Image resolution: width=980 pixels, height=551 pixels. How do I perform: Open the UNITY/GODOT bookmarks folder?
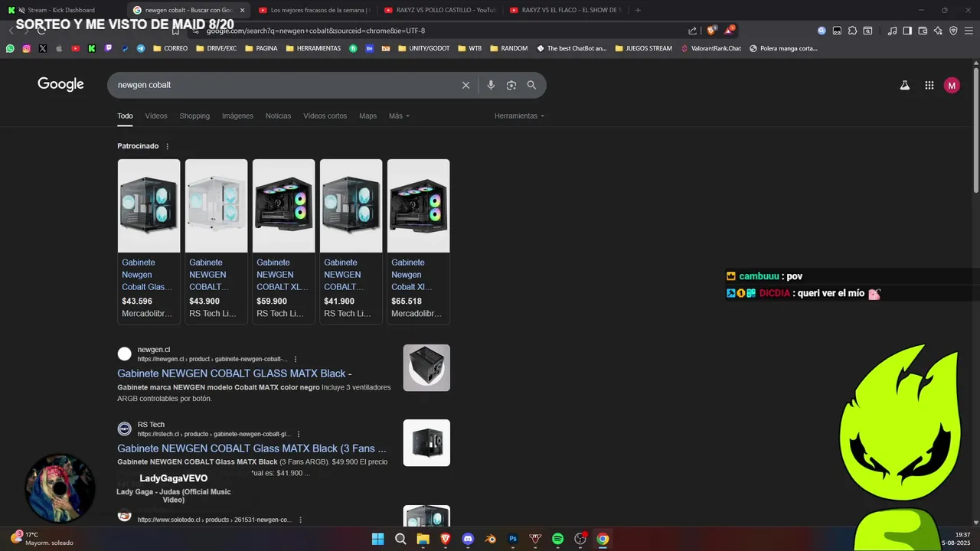423,48
